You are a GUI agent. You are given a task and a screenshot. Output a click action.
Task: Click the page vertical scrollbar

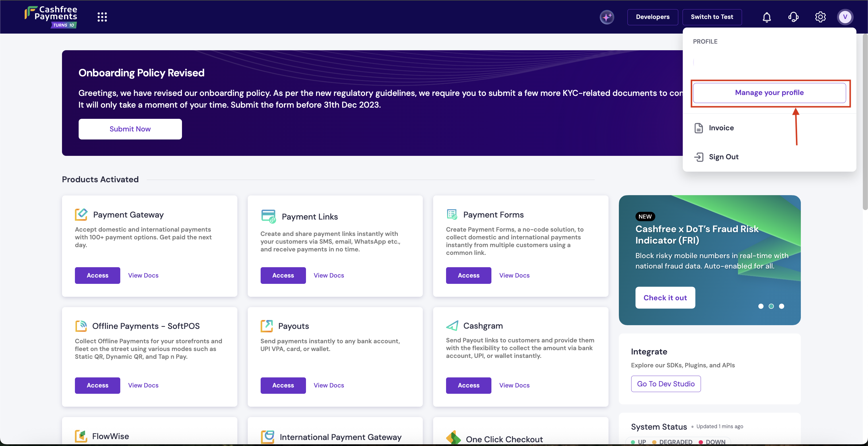(865, 121)
